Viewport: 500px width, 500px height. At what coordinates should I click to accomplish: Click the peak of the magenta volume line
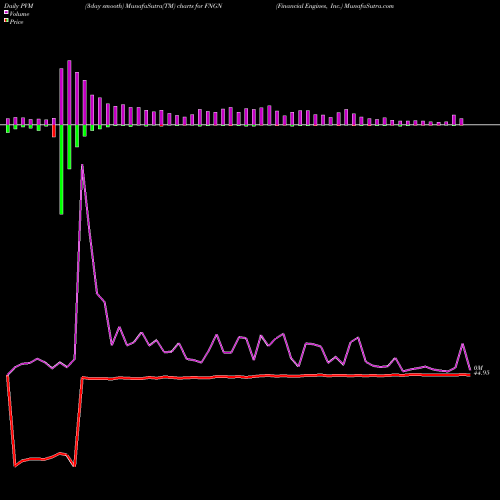point(82,165)
